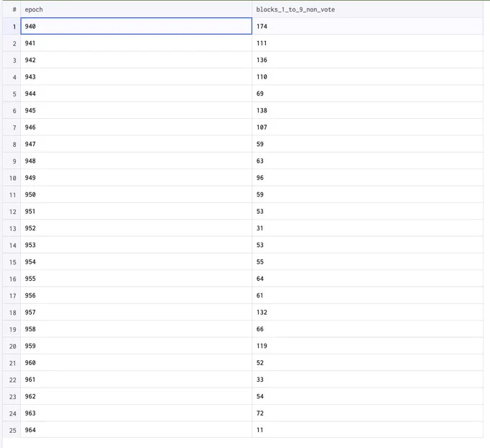Screen dimensions: 490x448
Task: Select value 59 in epoch 947 row
Action: [367, 144]
